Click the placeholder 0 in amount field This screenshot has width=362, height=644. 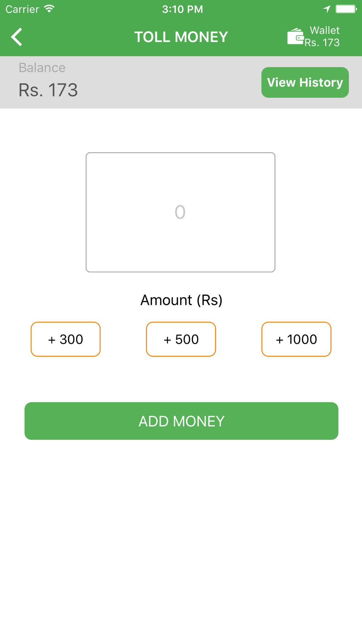click(x=180, y=212)
